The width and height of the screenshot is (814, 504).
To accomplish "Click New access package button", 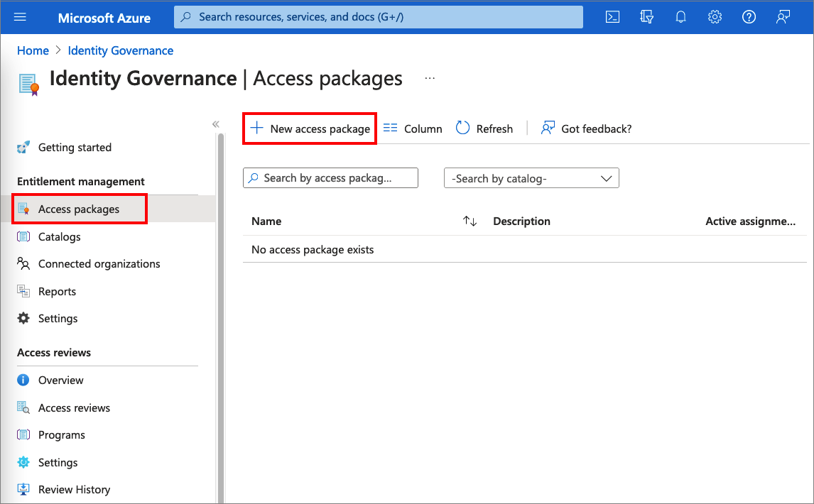I will [x=310, y=128].
